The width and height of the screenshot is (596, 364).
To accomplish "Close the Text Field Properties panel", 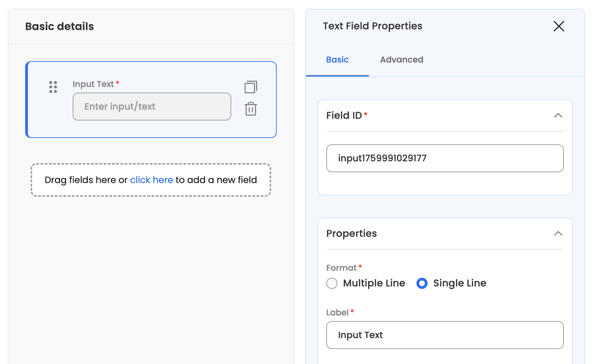I will tap(559, 26).
